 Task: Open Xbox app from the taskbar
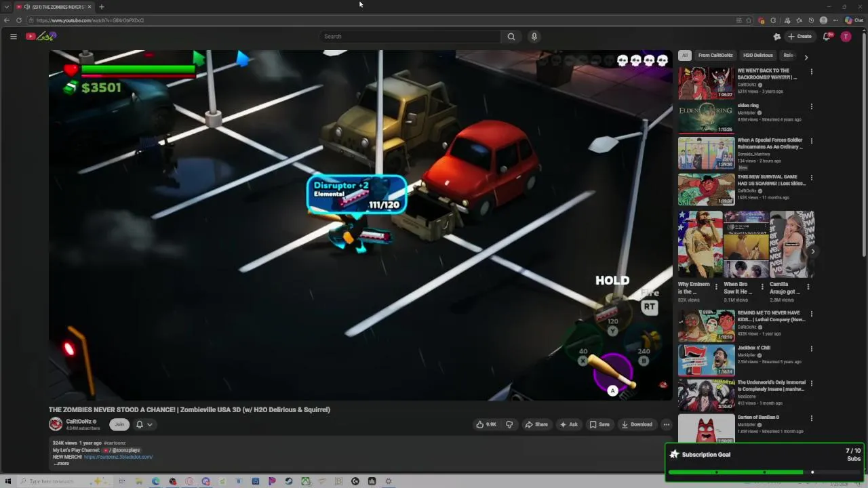click(306, 481)
